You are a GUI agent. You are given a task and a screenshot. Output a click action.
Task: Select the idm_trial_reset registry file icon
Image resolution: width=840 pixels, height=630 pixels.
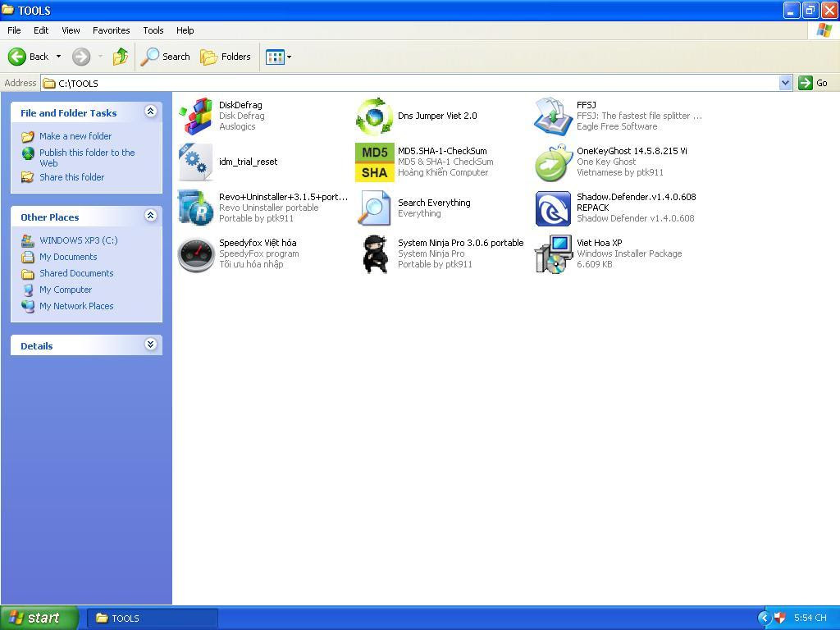tap(195, 162)
